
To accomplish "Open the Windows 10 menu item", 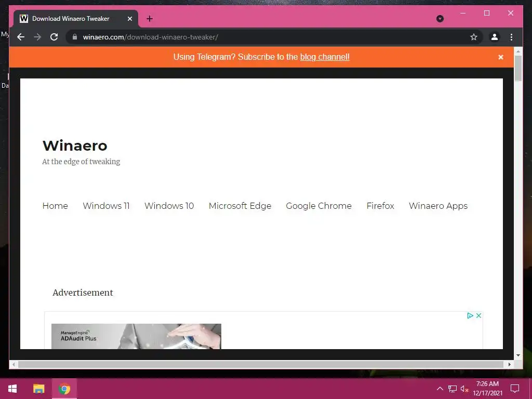I will 169,206.
